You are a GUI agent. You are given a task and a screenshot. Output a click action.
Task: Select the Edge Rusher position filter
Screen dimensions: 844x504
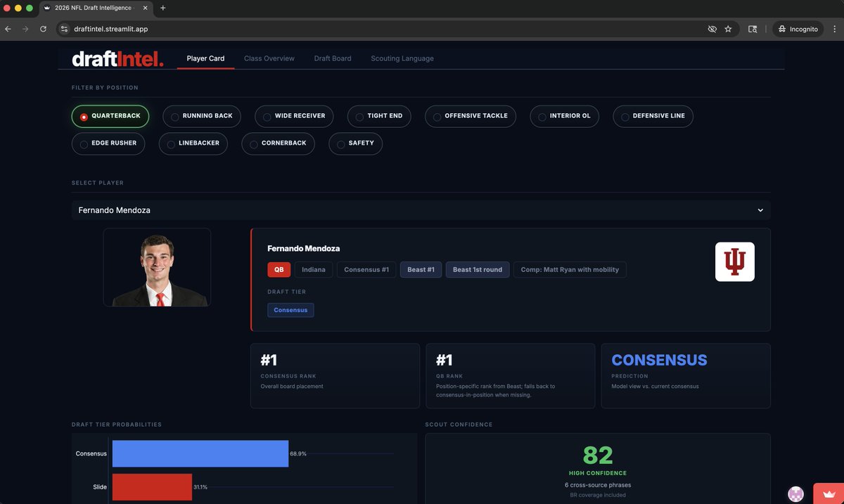click(108, 143)
